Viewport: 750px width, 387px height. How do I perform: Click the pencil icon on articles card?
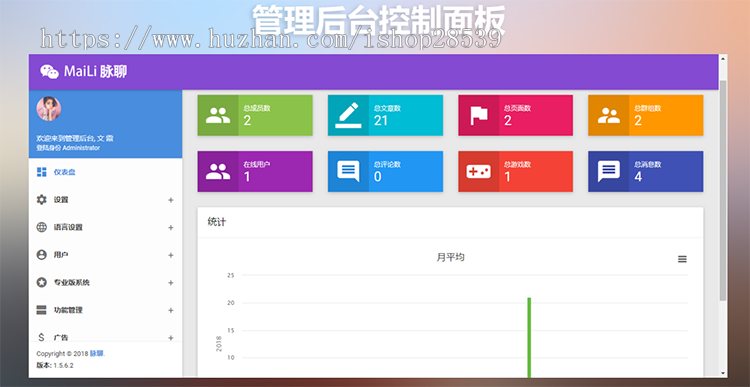(348, 115)
